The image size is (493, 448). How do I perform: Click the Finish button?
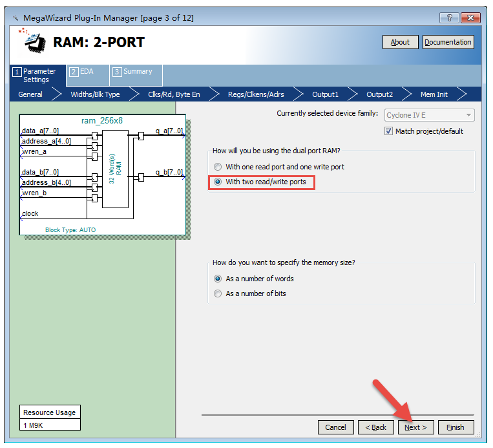click(x=456, y=427)
